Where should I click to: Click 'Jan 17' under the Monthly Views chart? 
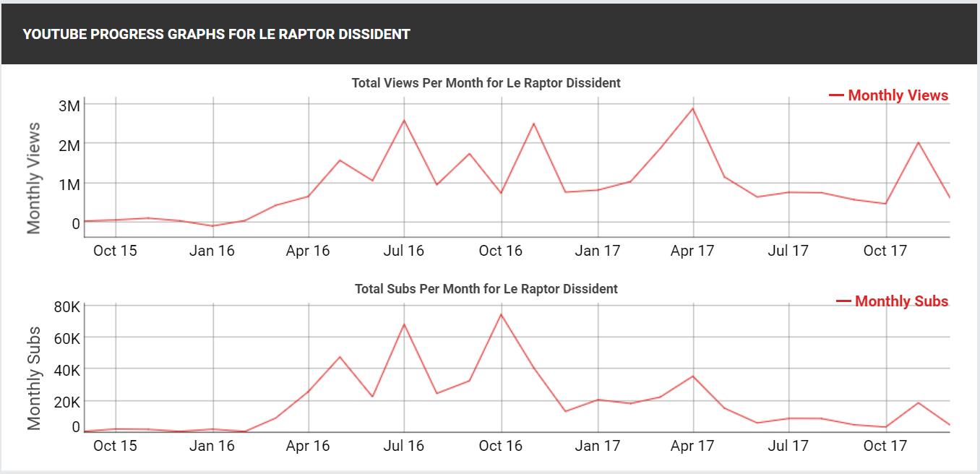coord(597,251)
